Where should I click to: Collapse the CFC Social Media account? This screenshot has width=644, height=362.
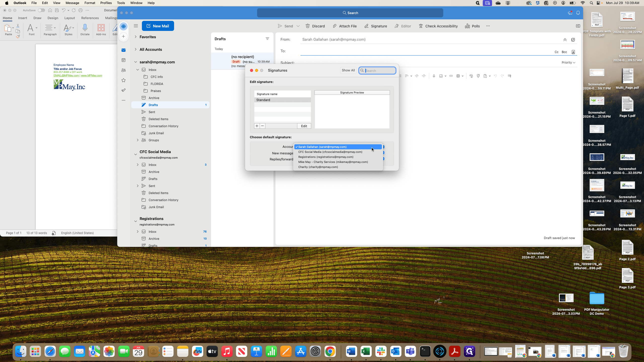(x=136, y=154)
